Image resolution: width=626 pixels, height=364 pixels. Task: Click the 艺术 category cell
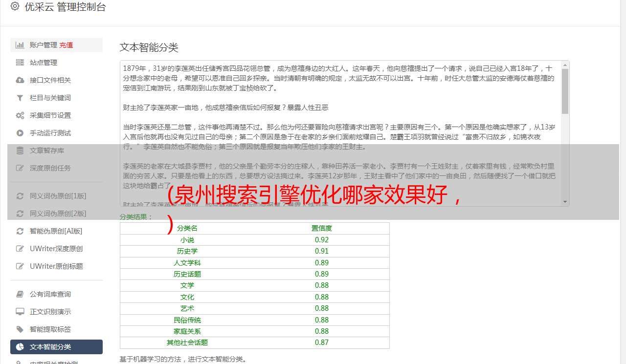click(187, 308)
